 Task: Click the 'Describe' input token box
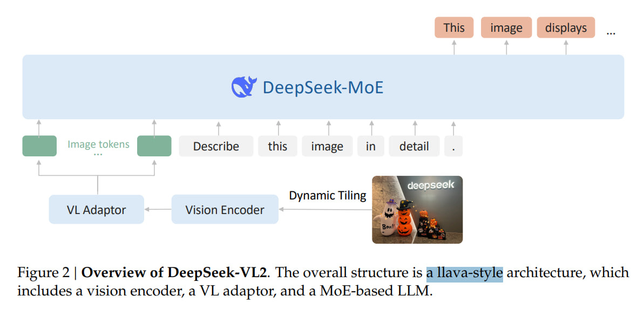[x=216, y=146]
